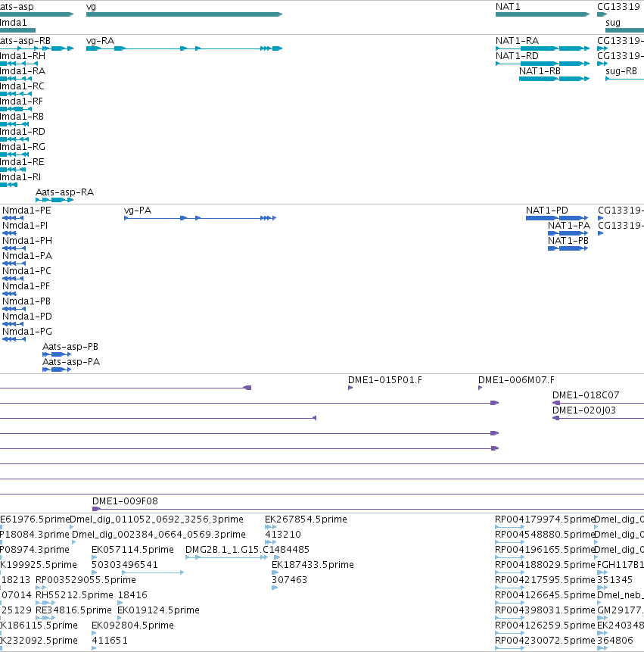Open the NAT1-RA transcript label

click(x=517, y=41)
